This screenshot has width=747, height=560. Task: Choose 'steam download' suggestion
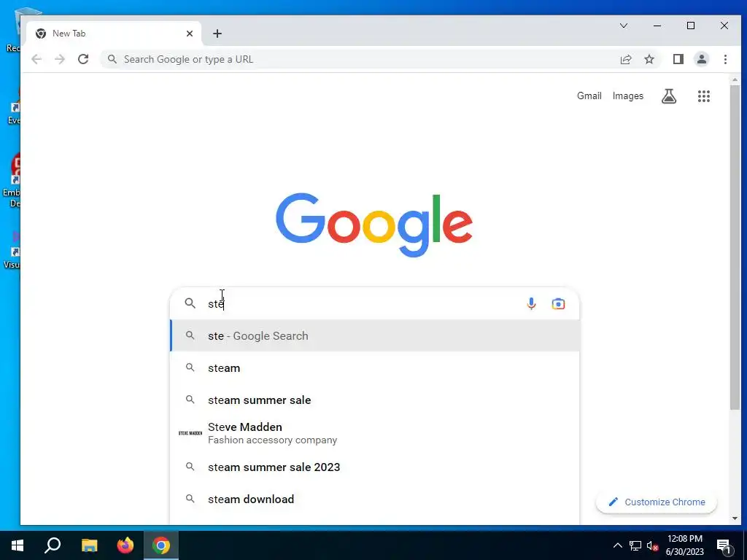[375, 499]
